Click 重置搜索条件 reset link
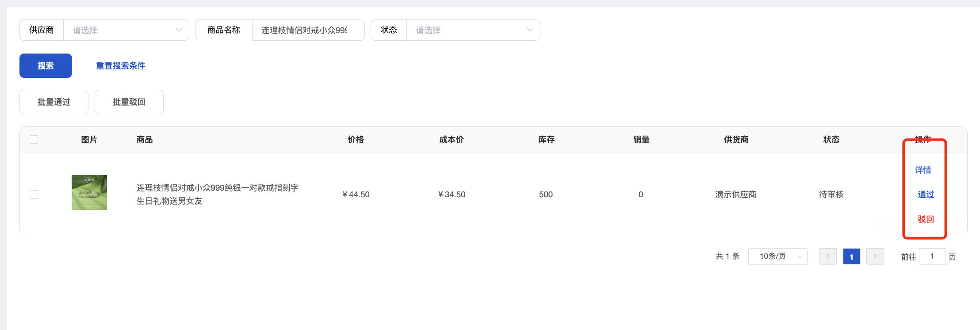 pos(121,66)
